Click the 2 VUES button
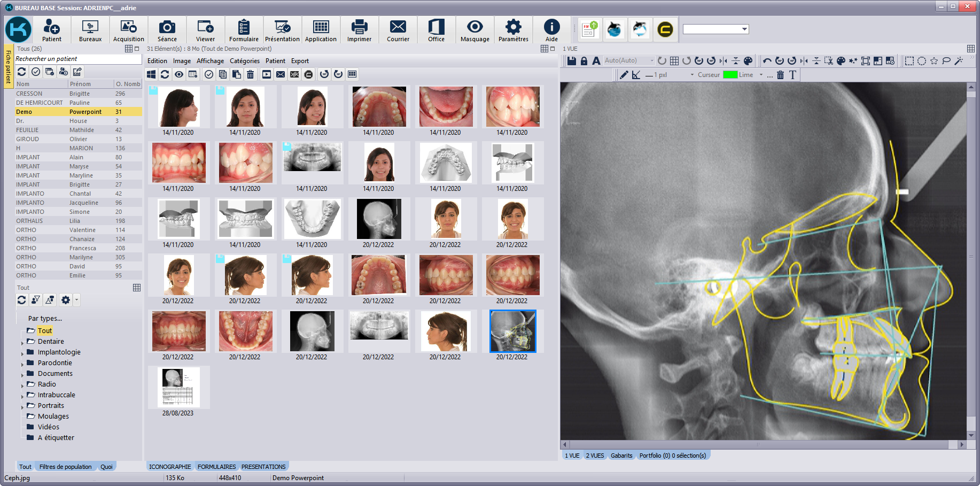 [x=595, y=456]
